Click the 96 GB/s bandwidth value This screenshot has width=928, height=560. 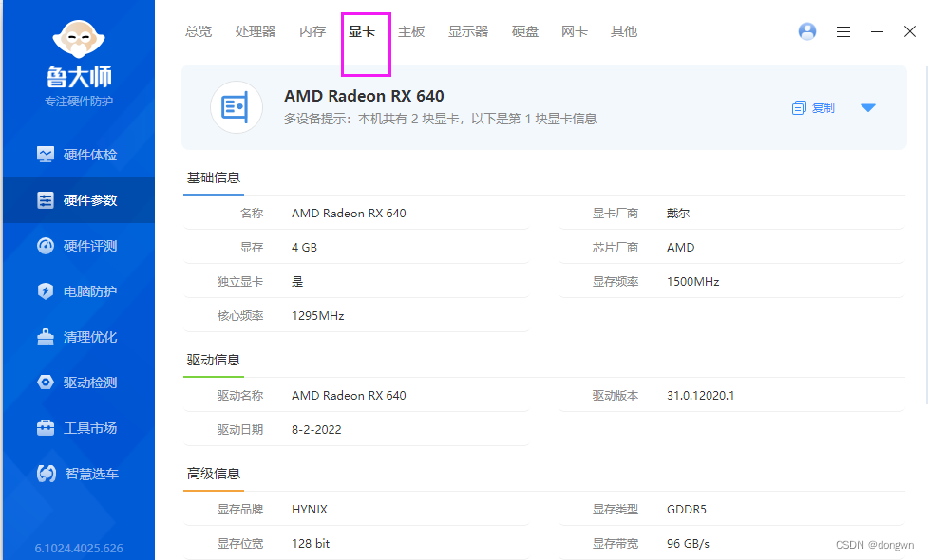688,544
